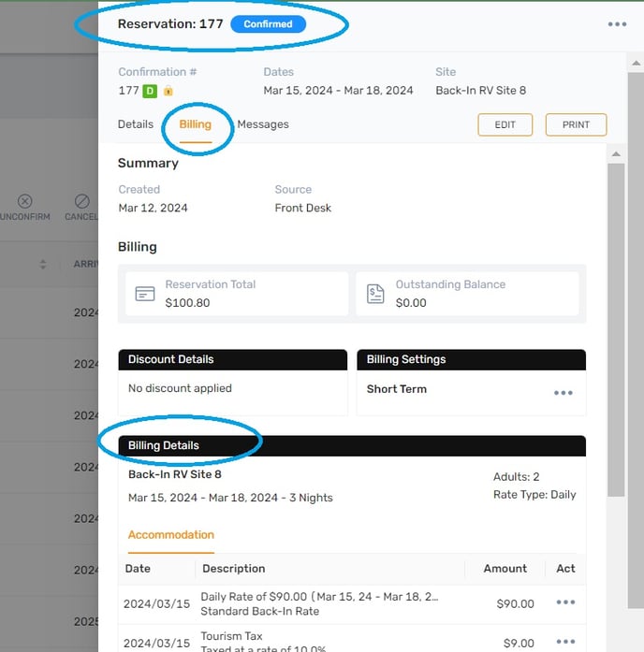
Task: Toggle the column sort arrows in the table header
Action: [x=43, y=265]
